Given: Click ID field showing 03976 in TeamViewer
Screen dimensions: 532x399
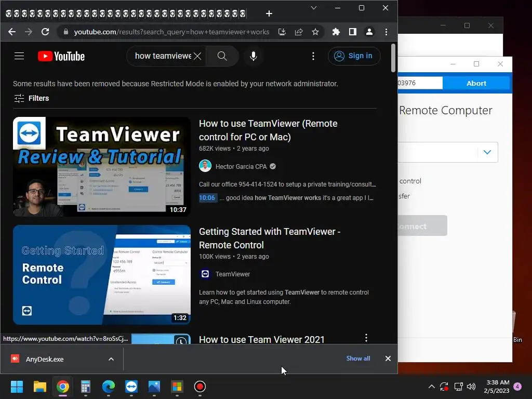Looking at the screenshot, I should point(420,83).
